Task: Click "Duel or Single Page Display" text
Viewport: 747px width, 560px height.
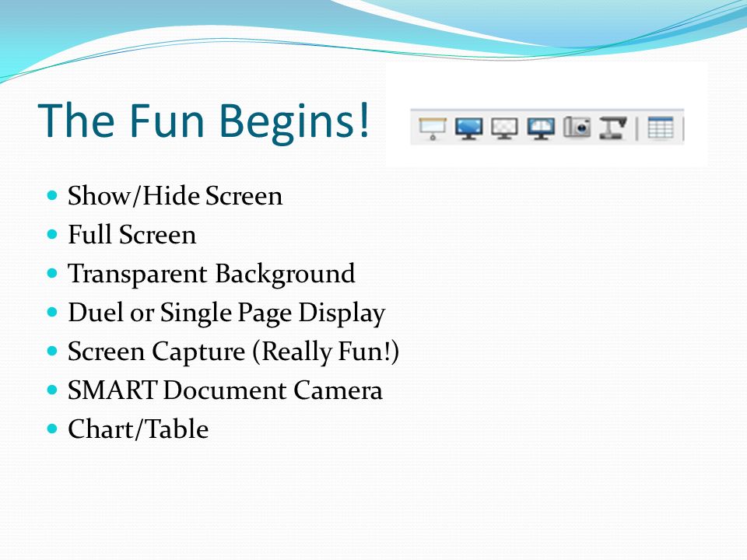Action: [226, 313]
